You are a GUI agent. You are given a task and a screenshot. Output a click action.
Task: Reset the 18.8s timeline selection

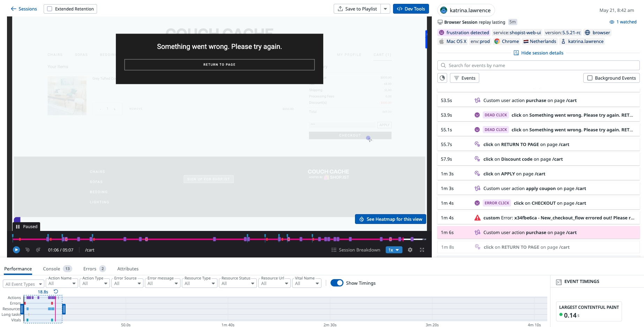tap(56, 291)
